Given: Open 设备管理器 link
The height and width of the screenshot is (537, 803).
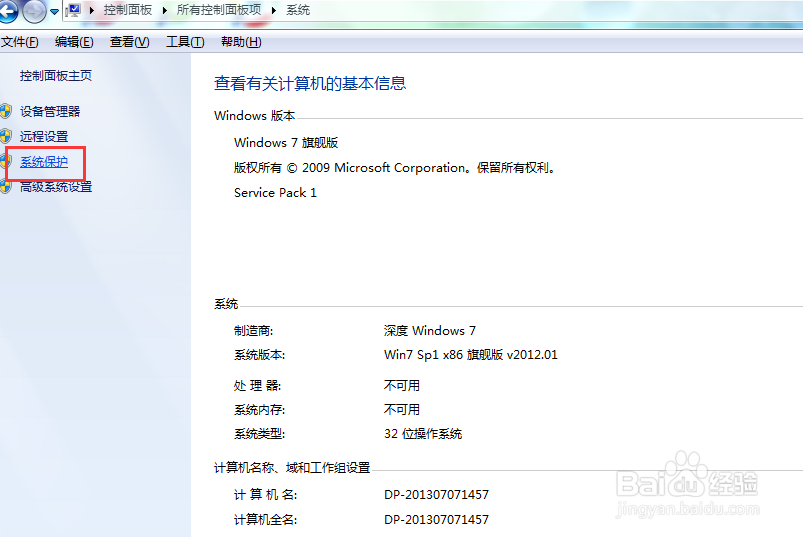Looking at the screenshot, I should point(50,111).
